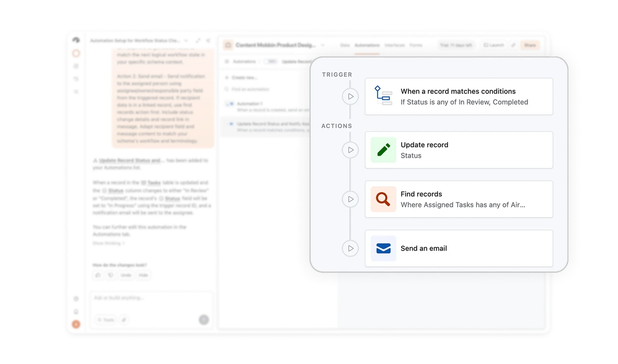The width and height of the screenshot is (618, 364).
Task: Click the send message arrow button
Action: coord(204,320)
